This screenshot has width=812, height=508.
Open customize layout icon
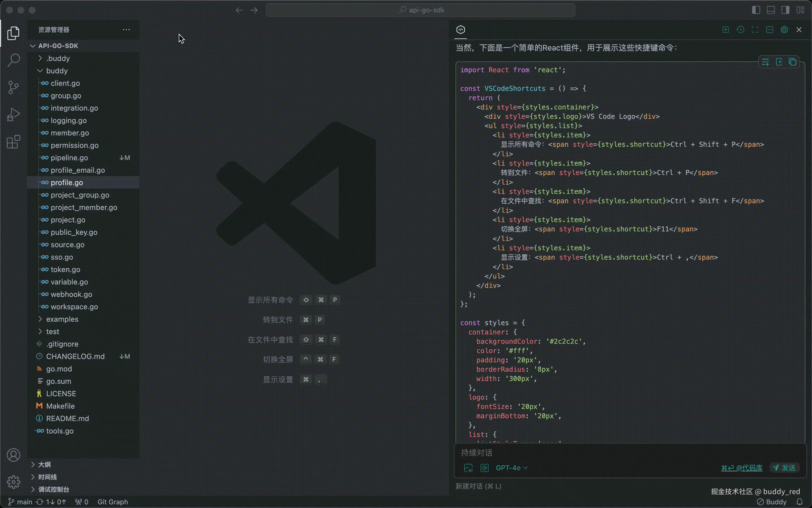click(x=801, y=10)
